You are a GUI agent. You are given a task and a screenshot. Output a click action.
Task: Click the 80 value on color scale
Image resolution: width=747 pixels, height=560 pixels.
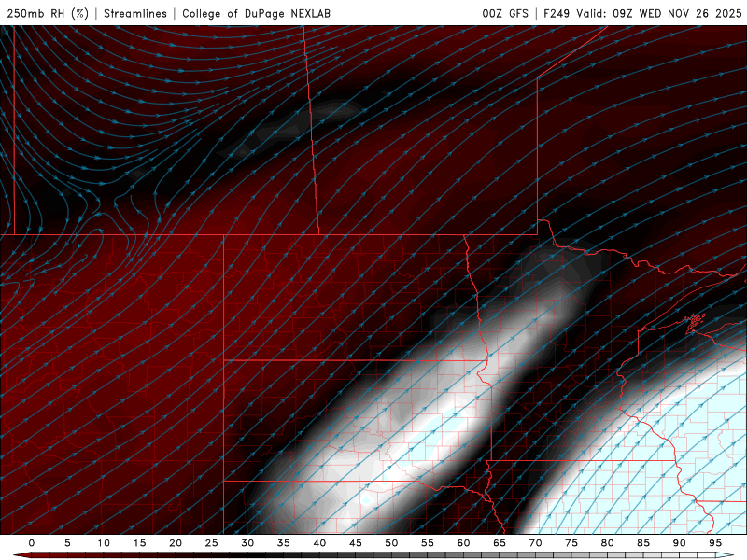(607, 543)
